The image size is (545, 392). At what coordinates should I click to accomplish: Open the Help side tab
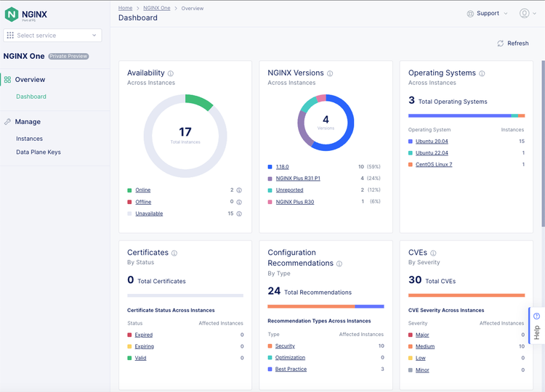tap(536, 327)
